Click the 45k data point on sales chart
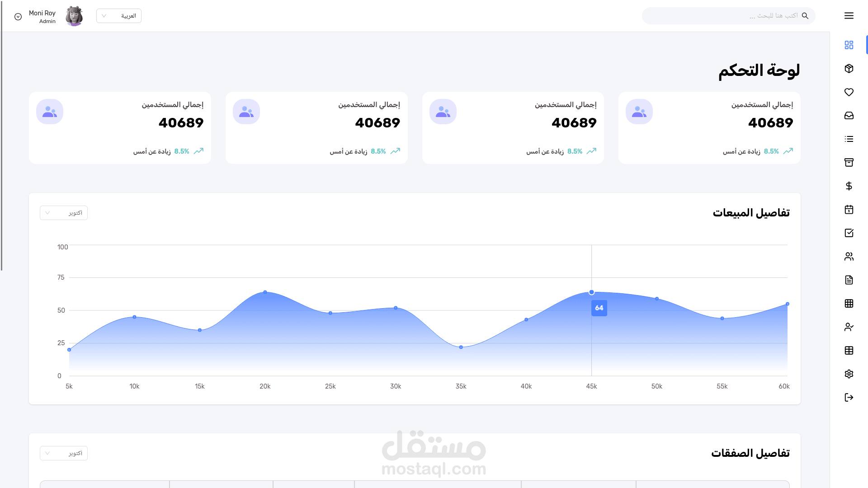Image resolution: width=868 pixels, height=488 pixels. pos(591,292)
